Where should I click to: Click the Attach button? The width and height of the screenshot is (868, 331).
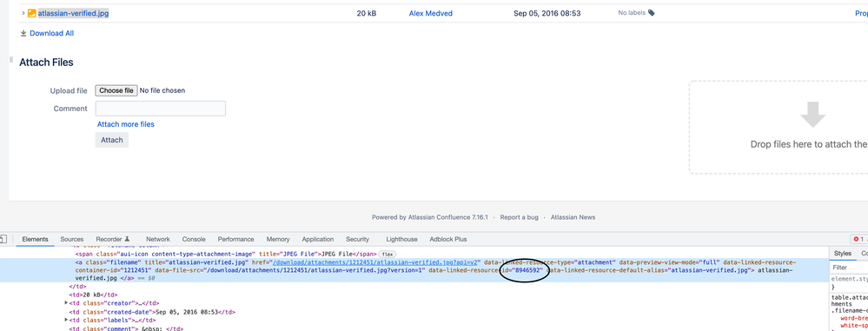coord(112,140)
